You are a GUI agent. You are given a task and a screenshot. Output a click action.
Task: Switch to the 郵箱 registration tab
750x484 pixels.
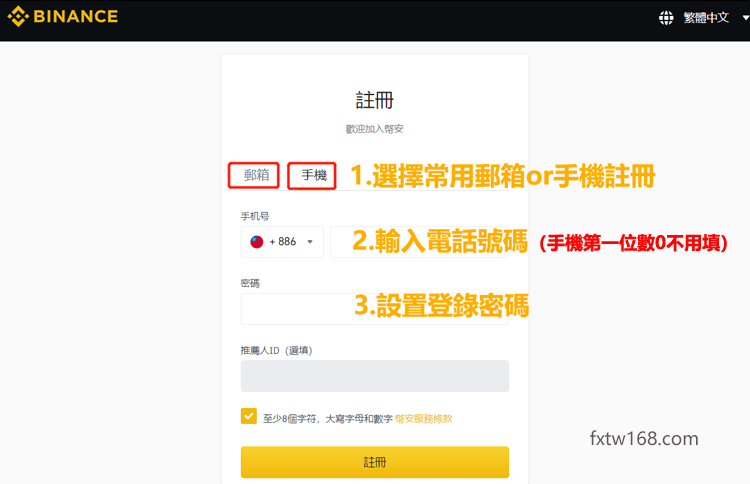pos(256,176)
